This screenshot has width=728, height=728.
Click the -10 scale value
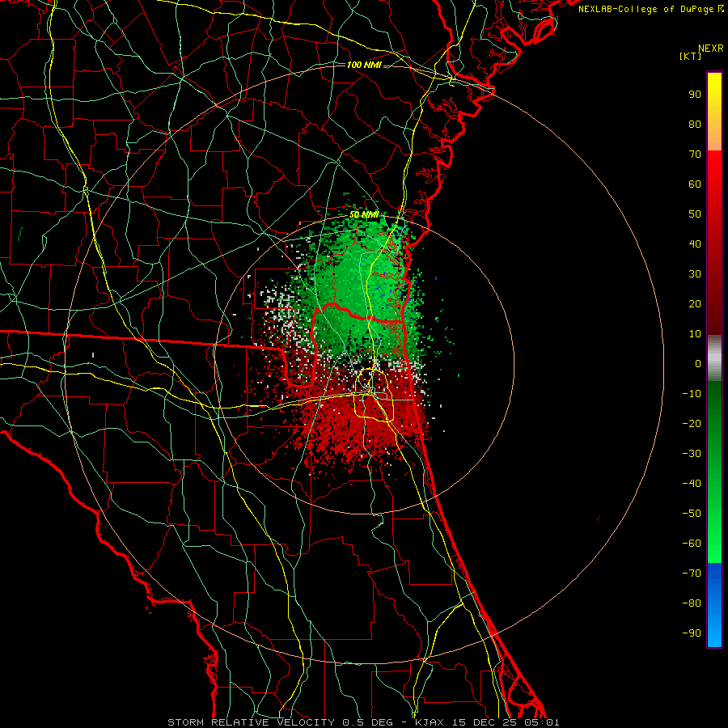coord(692,394)
